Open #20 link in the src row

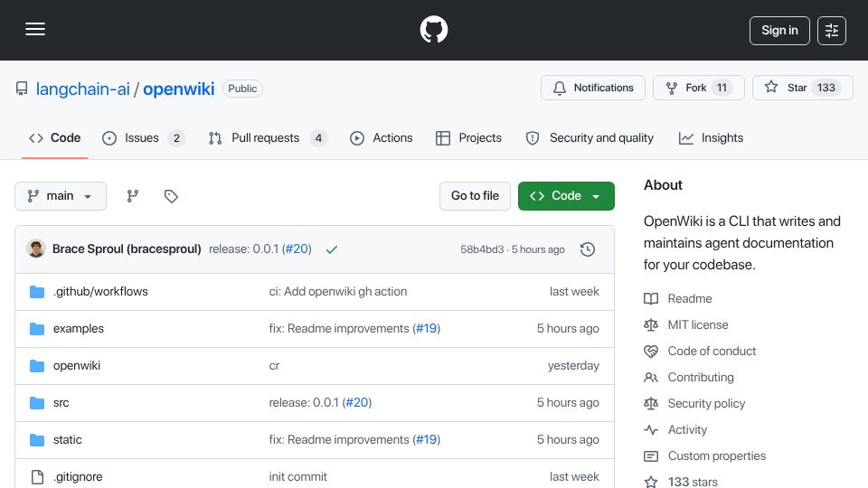point(357,403)
